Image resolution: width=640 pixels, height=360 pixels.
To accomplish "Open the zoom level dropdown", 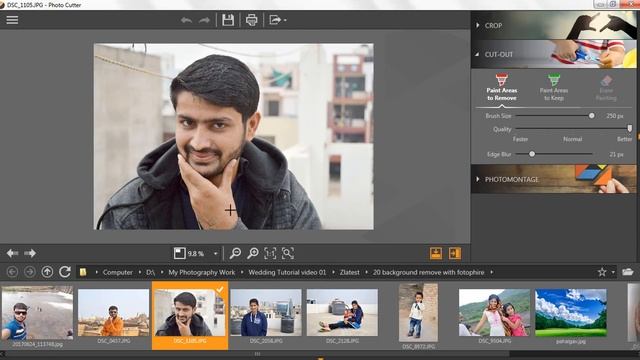I will [x=216, y=253].
